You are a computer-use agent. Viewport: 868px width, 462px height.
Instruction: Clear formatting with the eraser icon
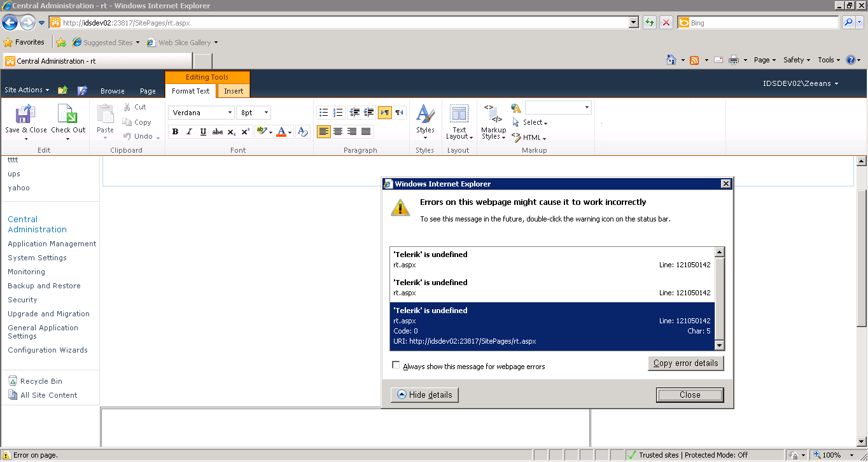click(x=302, y=132)
